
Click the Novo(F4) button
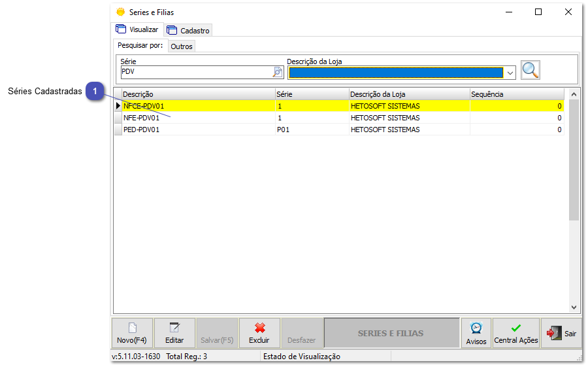pos(132,333)
